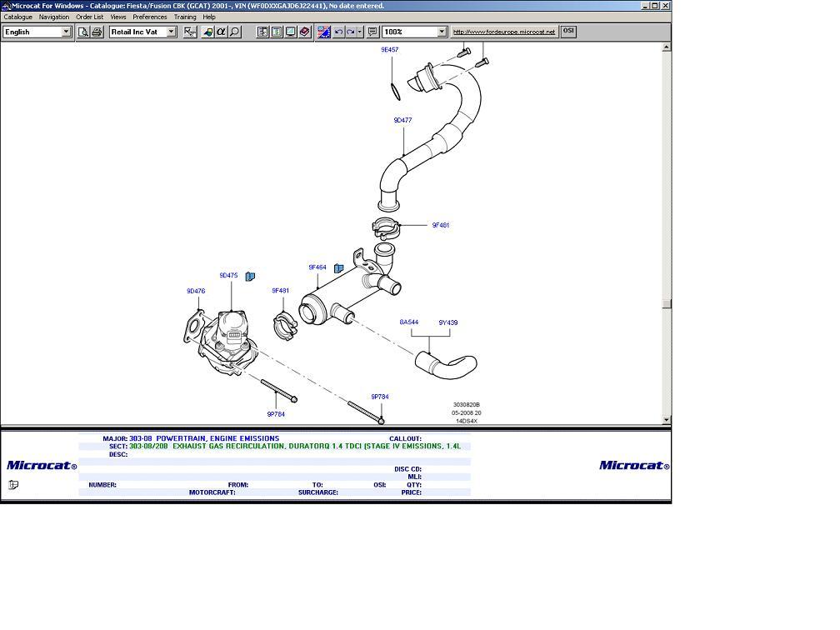Click the vertical scrollbar down arrow
Viewport: 840px width, 630px height.
(667, 420)
